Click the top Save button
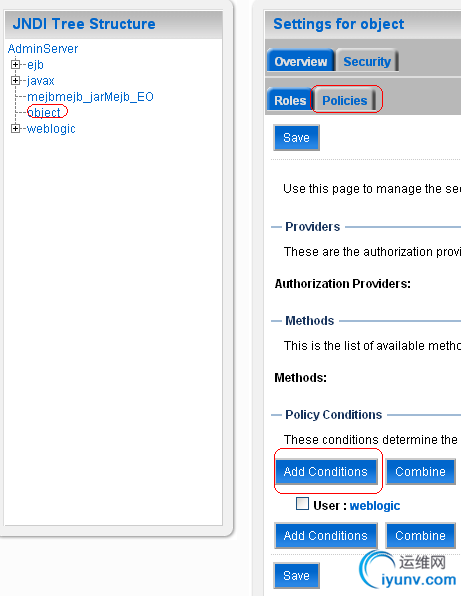Screen dimensions: 462x596 (x=296, y=138)
